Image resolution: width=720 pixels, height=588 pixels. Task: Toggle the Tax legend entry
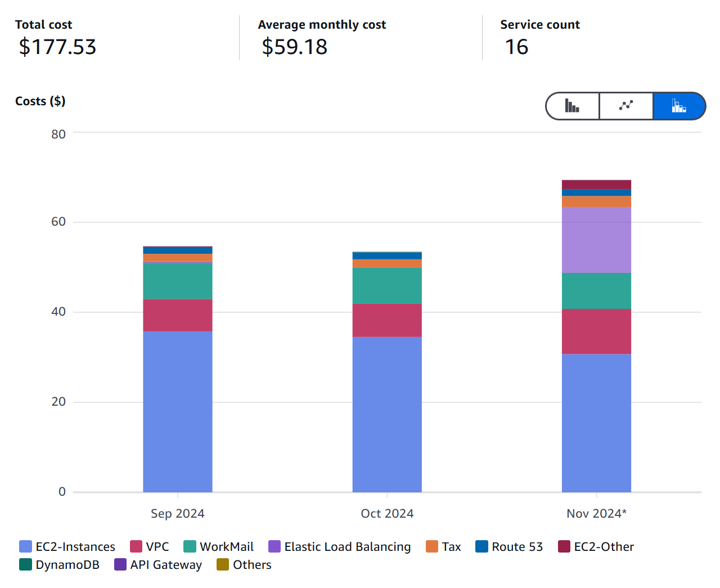tap(444, 546)
